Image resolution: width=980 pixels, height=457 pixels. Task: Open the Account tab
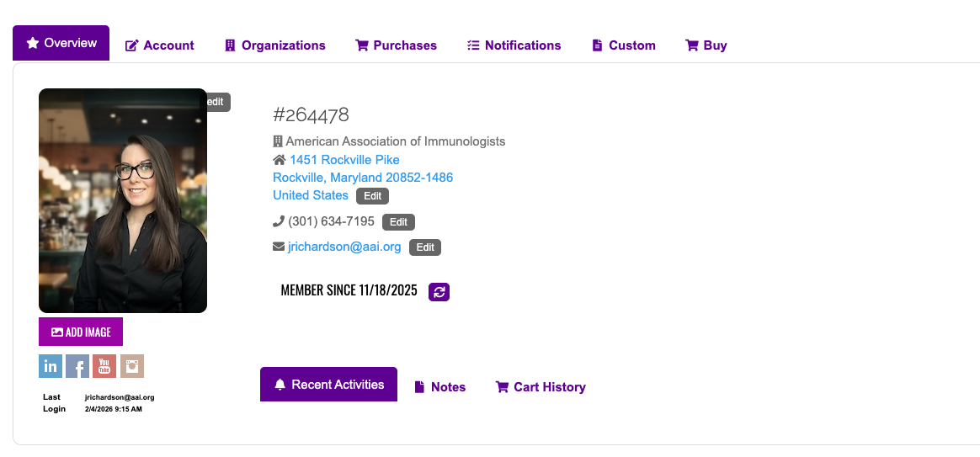pos(160,45)
